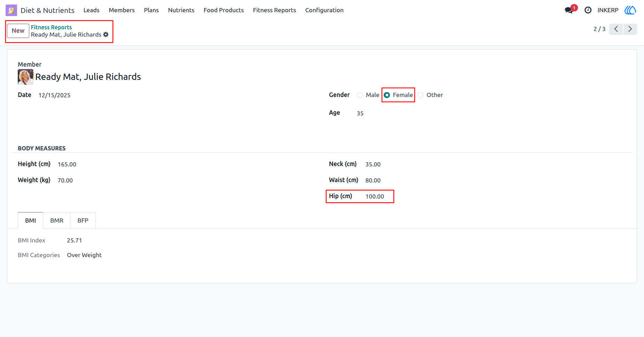Click the INKERP company name
Screen dimensions: 644x337
point(608,10)
